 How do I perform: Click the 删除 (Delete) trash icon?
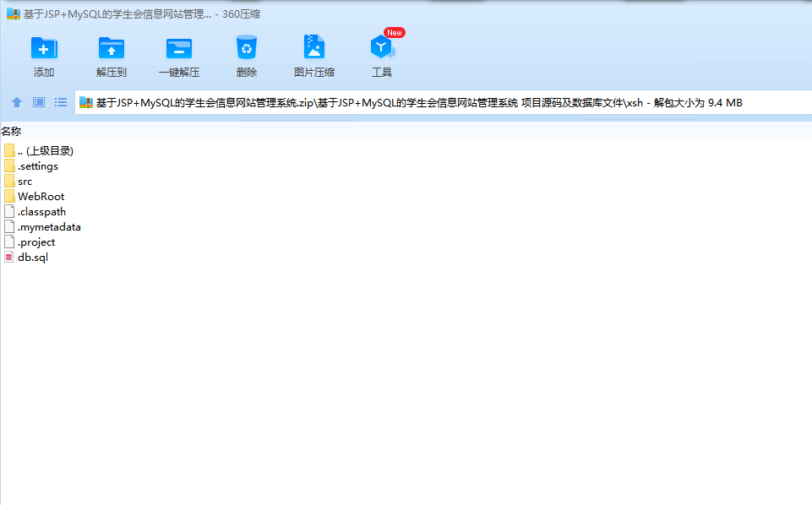coord(247,47)
